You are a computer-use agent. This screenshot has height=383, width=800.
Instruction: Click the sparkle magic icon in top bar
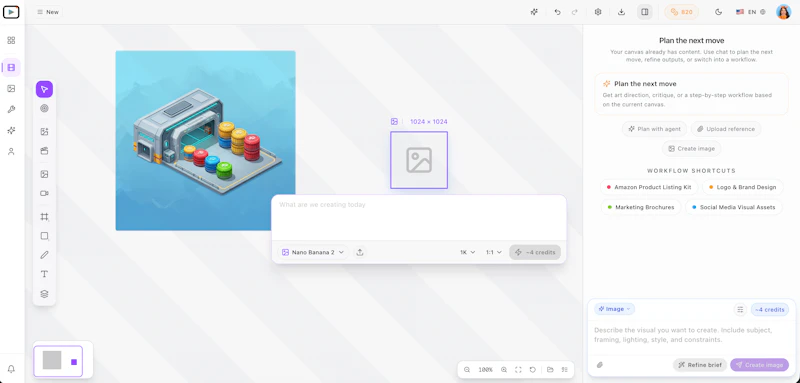point(534,12)
